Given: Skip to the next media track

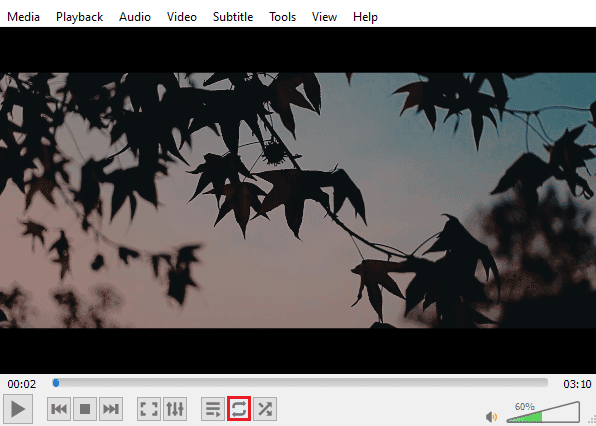Looking at the screenshot, I should pyautogui.click(x=111, y=409).
